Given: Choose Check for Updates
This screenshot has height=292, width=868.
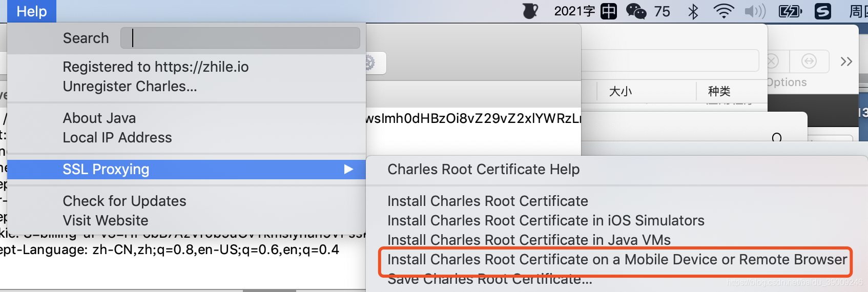Looking at the screenshot, I should [125, 201].
